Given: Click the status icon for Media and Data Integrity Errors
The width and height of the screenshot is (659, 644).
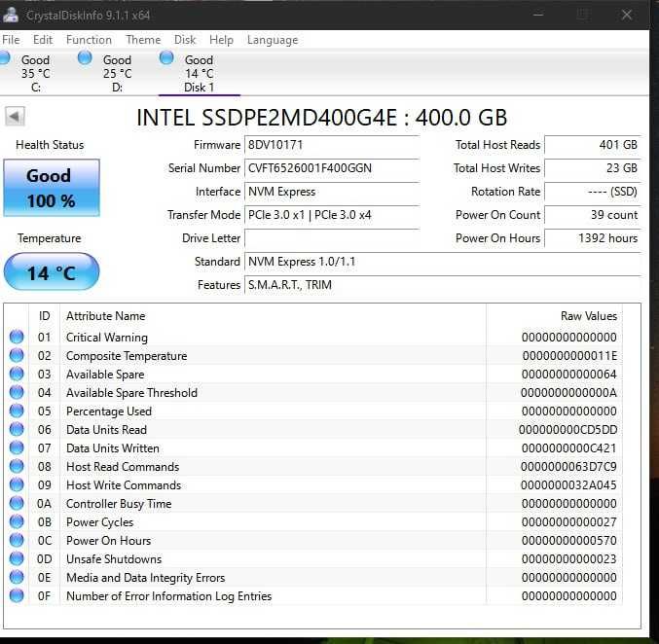Looking at the screenshot, I should click(x=17, y=577).
